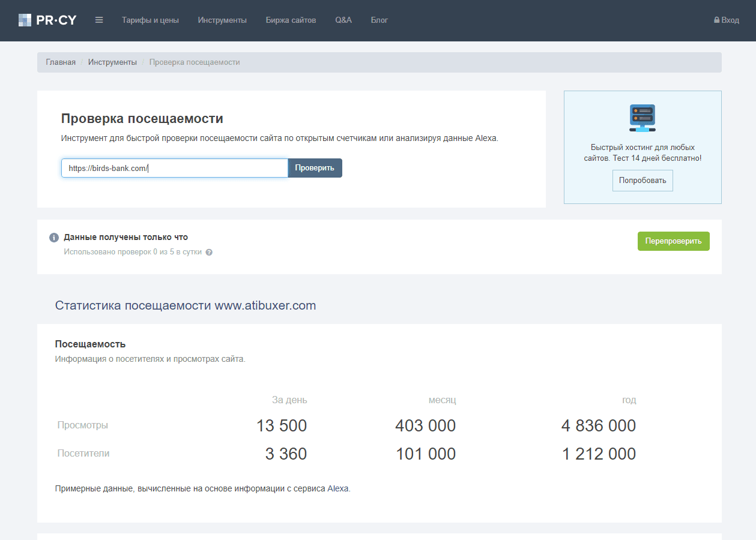Click the hosting server illustration icon
This screenshot has width=756, height=540.
tap(642, 118)
